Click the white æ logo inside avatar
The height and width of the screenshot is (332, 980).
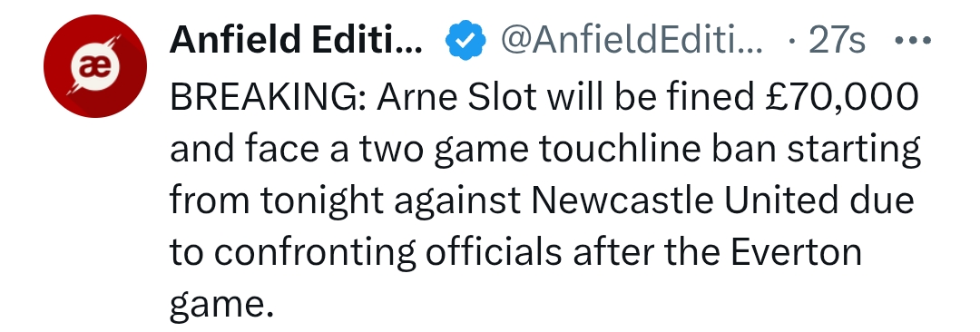tap(95, 67)
